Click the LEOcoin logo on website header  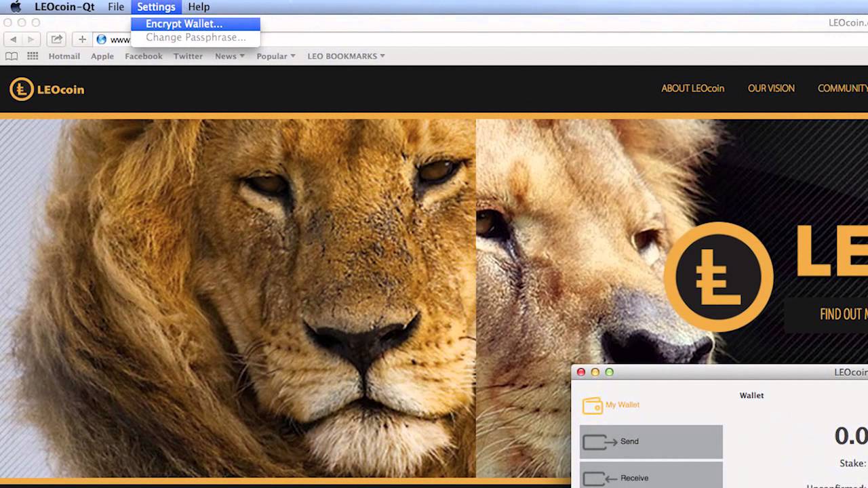point(47,89)
